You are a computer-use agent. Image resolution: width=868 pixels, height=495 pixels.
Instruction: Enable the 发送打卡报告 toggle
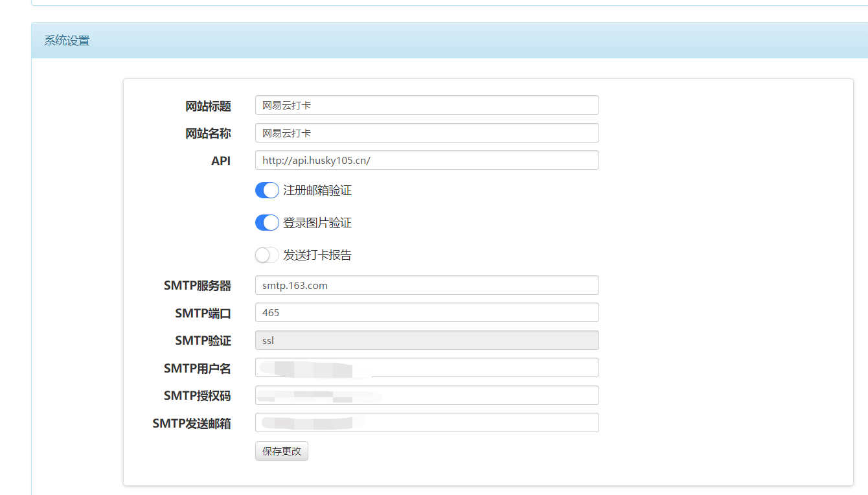pos(267,255)
